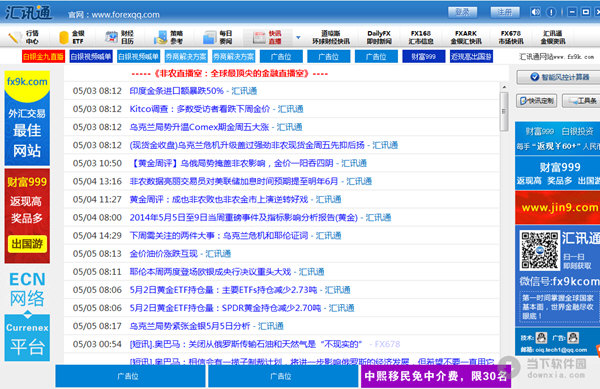
Task: Click the news list scrollbar thumb
Action: 504,111
